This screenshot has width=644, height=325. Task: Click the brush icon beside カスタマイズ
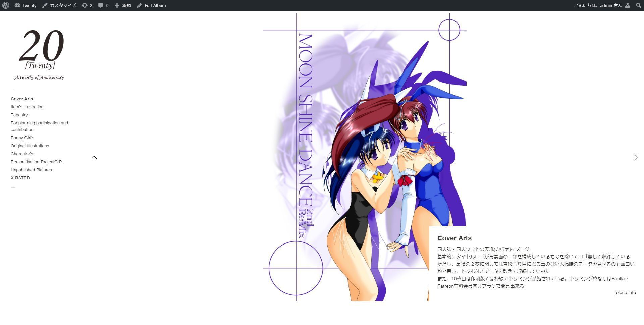click(45, 5)
